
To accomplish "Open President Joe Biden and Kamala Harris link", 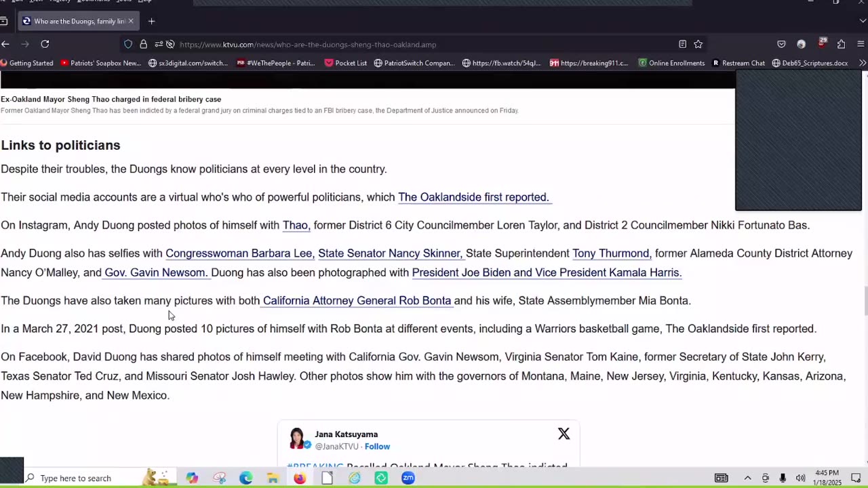I will tap(547, 272).
